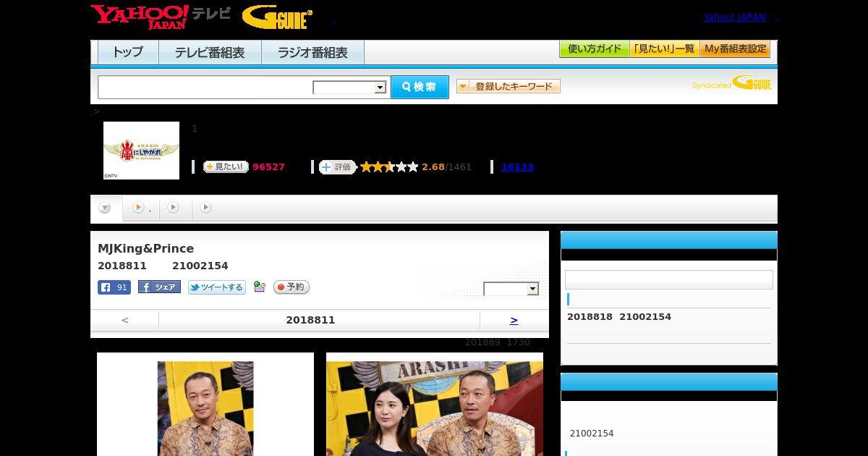Viewport: 868px width, 456px height.
Task: Click the Syndicated G-GUIDE logo
Action: (732, 83)
